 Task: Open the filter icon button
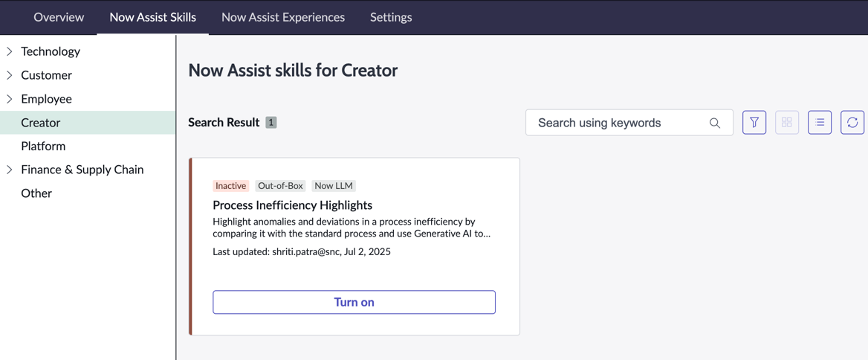[x=754, y=123]
